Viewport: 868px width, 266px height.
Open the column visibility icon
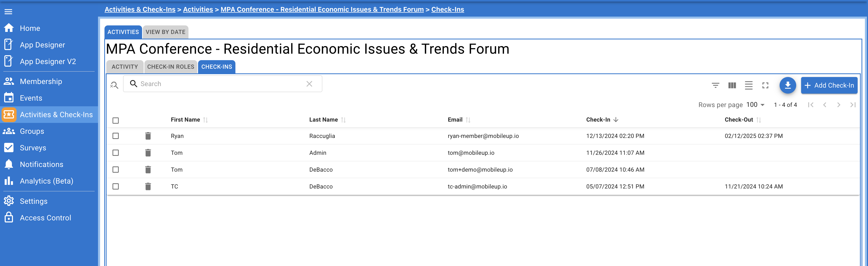tap(732, 85)
